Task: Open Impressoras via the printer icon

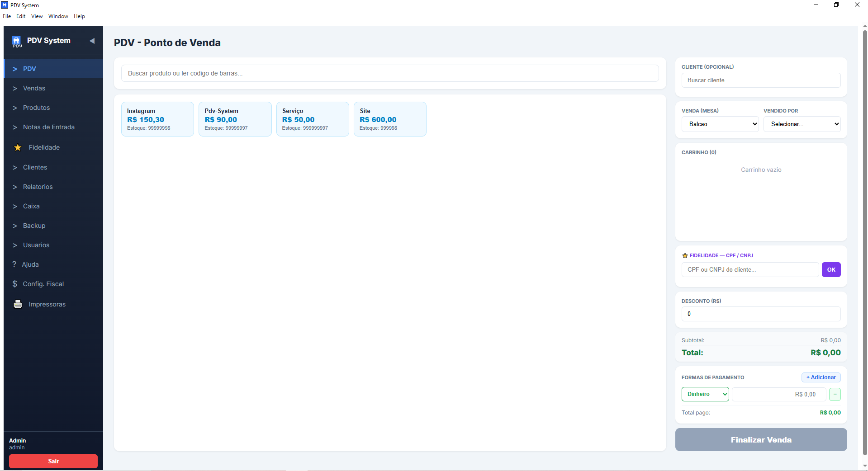Action: pyautogui.click(x=18, y=304)
